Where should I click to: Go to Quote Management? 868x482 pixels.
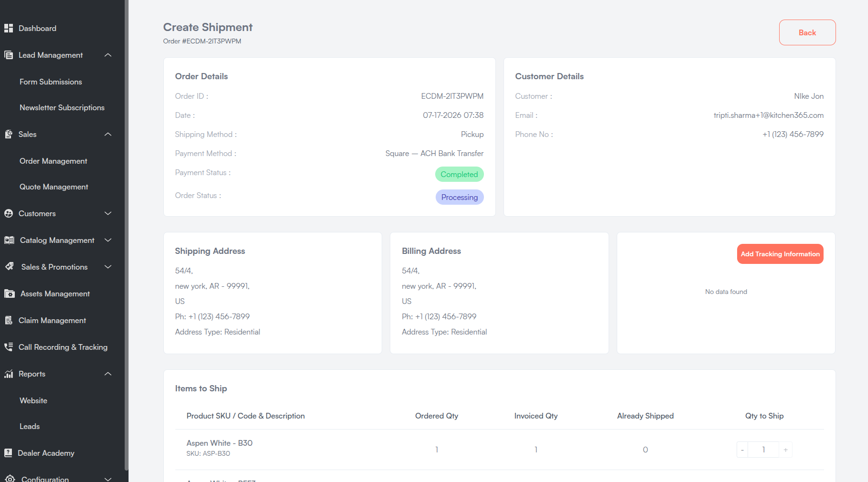[x=54, y=187]
